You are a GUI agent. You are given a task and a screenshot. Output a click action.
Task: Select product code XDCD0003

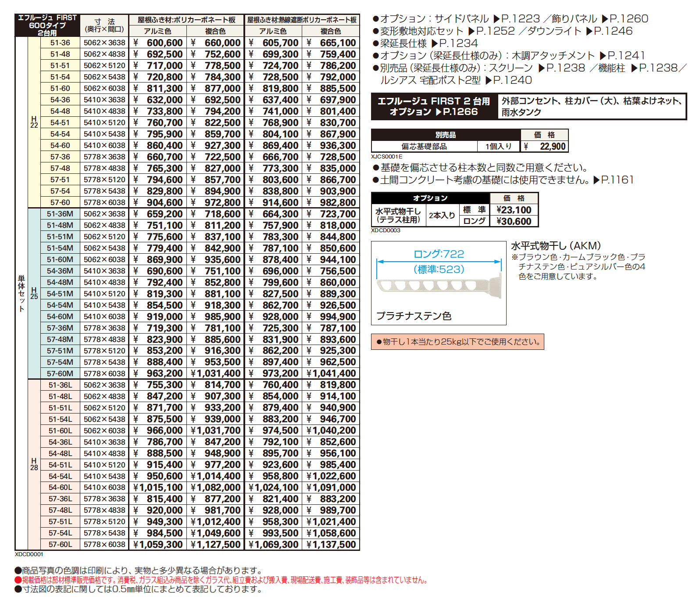[386, 230]
